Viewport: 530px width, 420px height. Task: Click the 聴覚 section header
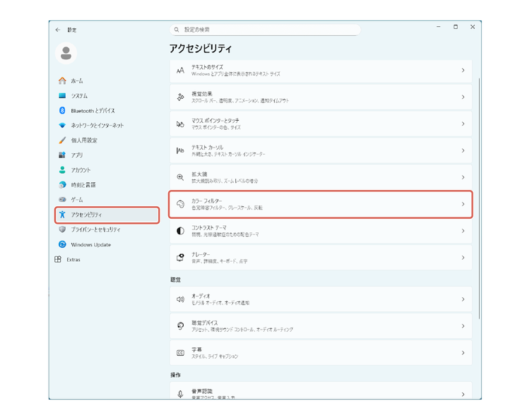pyautogui.click(x=175, y=280)
